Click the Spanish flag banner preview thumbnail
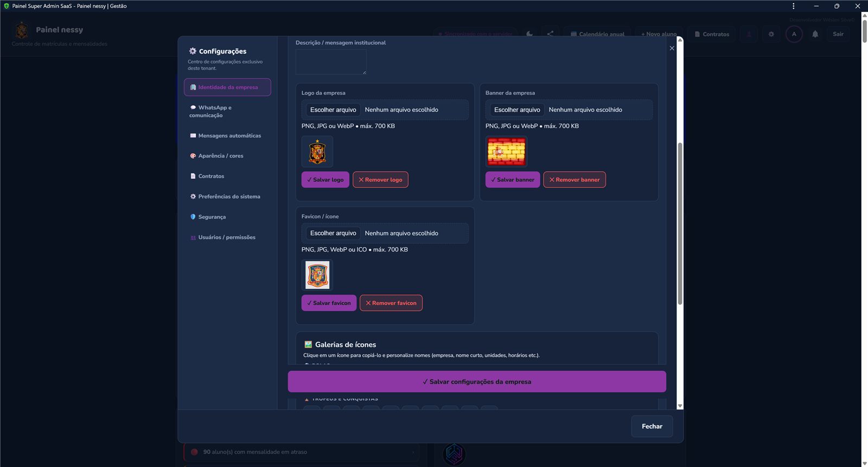868x467 pixels. 506,152
